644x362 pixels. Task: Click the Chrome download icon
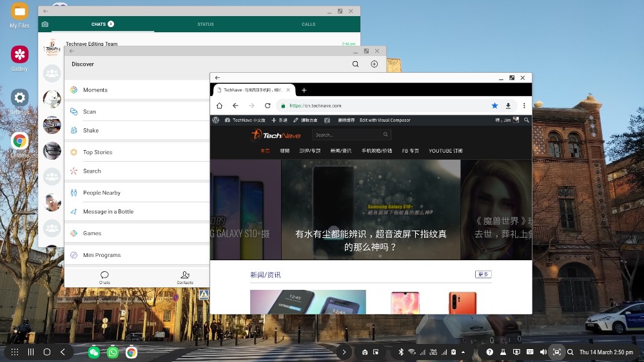(508, 106)
